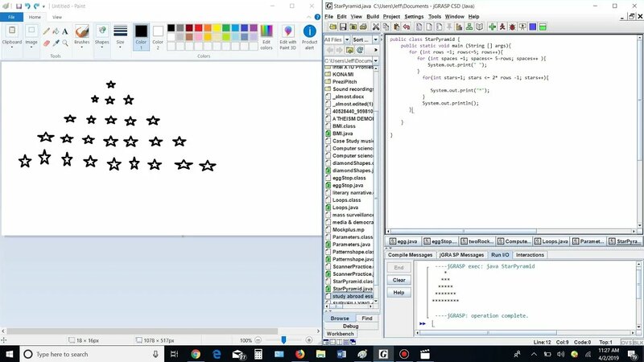Select the Magnifier tool in Paint
The image size is (644, 362).
click(65, 43)
